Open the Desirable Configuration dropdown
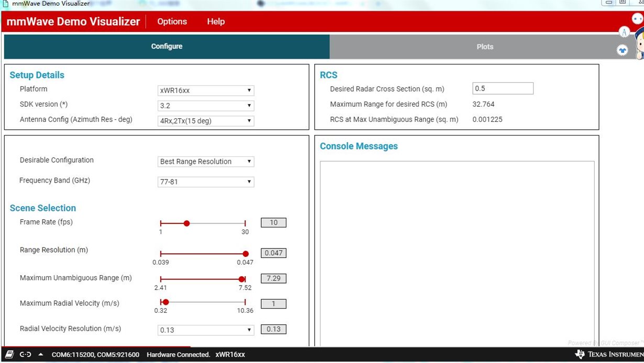 (x=206, y=162)
